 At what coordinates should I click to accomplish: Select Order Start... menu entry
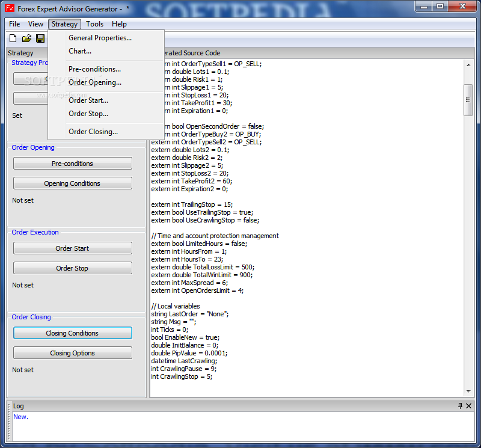click(x=106, y=100)
